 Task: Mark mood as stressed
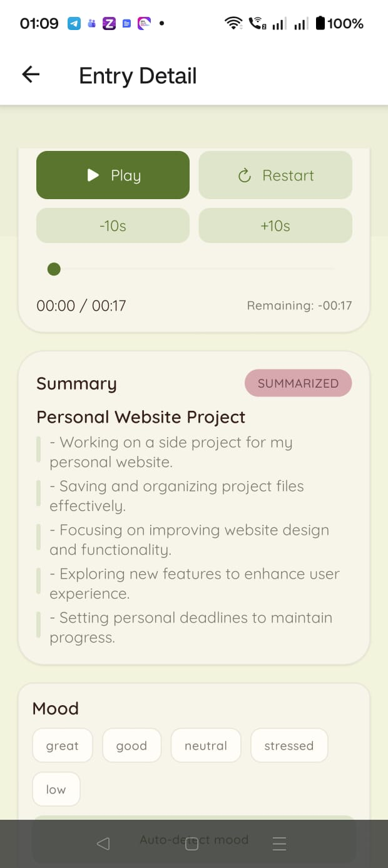pos(288,746)
